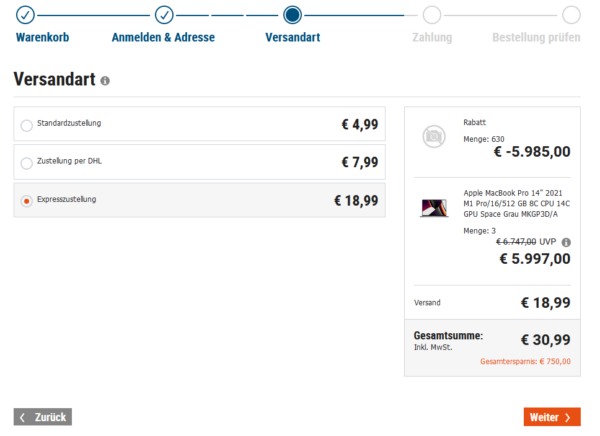Select the Expresszustellung radio button
The width and height of the screenshot is (600, 436).
[26, 201]
